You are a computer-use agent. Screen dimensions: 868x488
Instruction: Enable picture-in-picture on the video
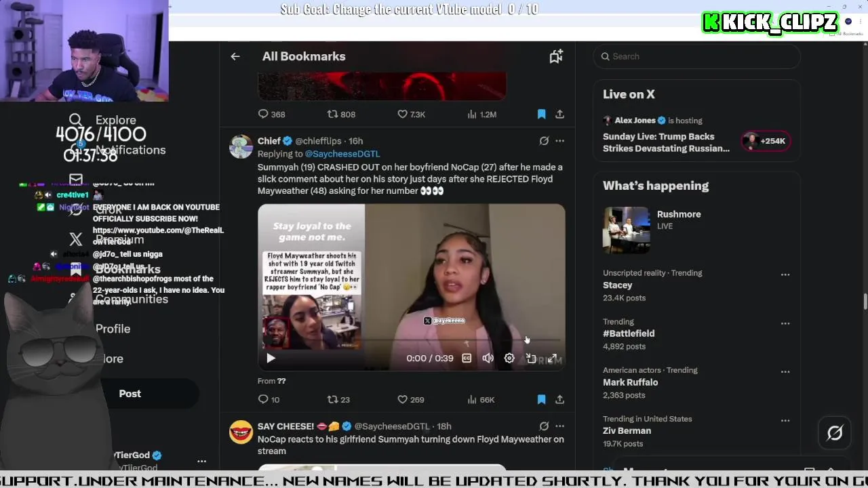point(531,358)
